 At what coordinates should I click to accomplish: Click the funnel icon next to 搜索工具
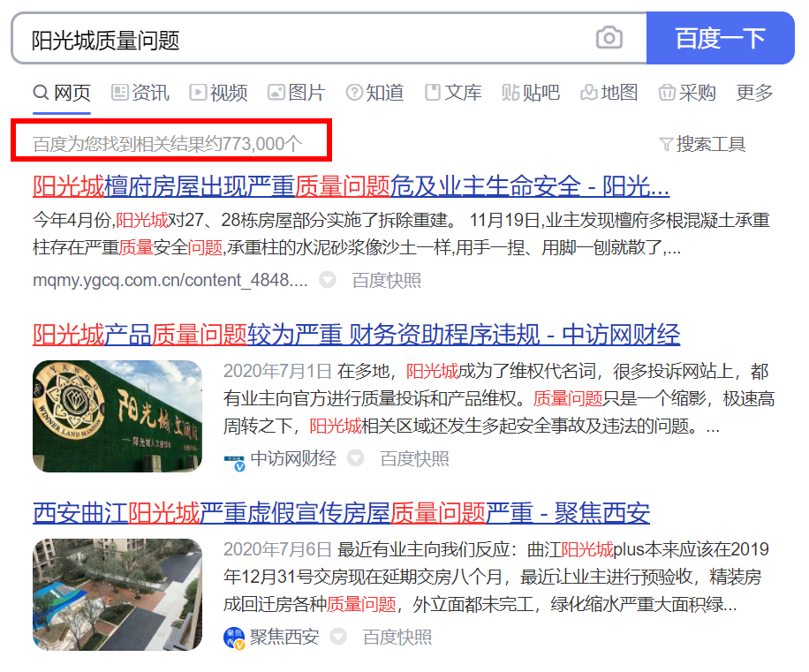666,145
